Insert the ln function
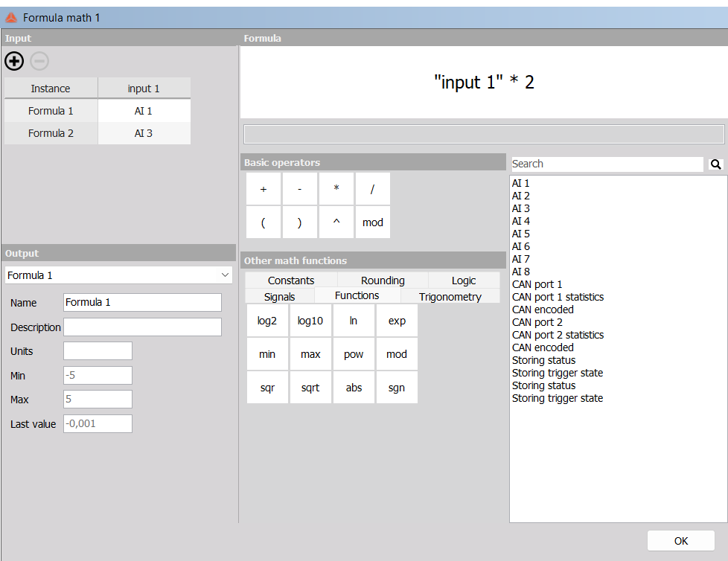 point(354,321)
